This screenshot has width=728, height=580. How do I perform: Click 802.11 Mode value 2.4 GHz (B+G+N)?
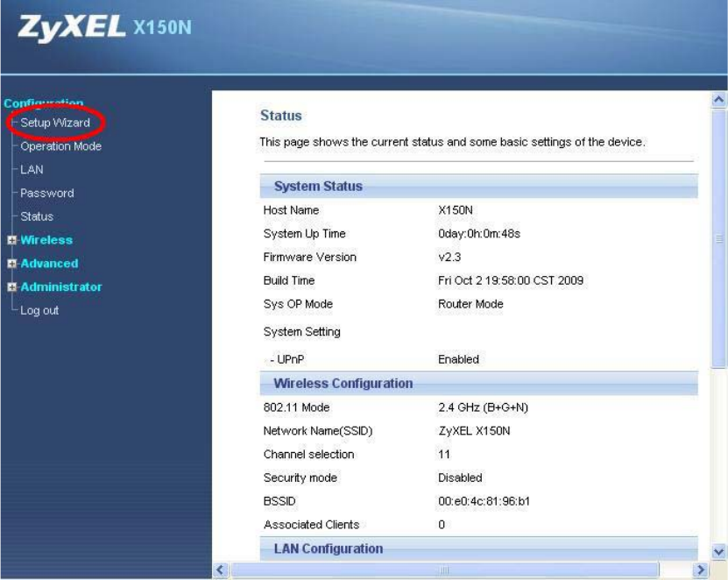coord(484,407)
